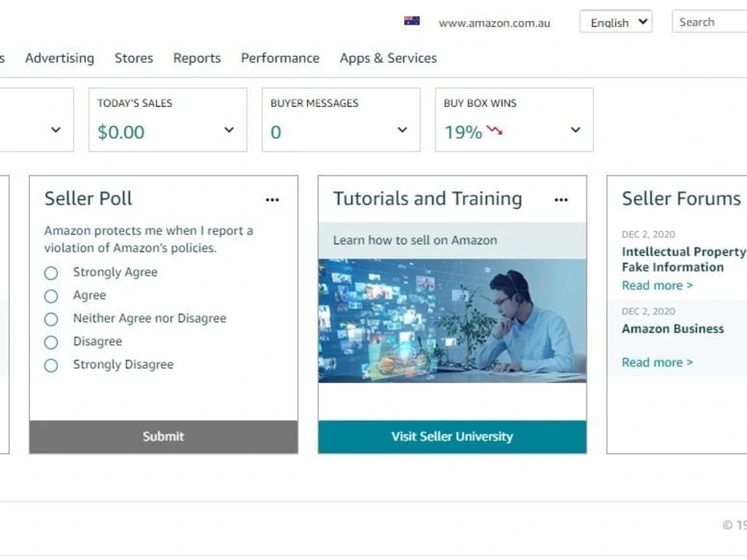
Task: Select the Agree radio option
Action: click(x=51, y=296)
